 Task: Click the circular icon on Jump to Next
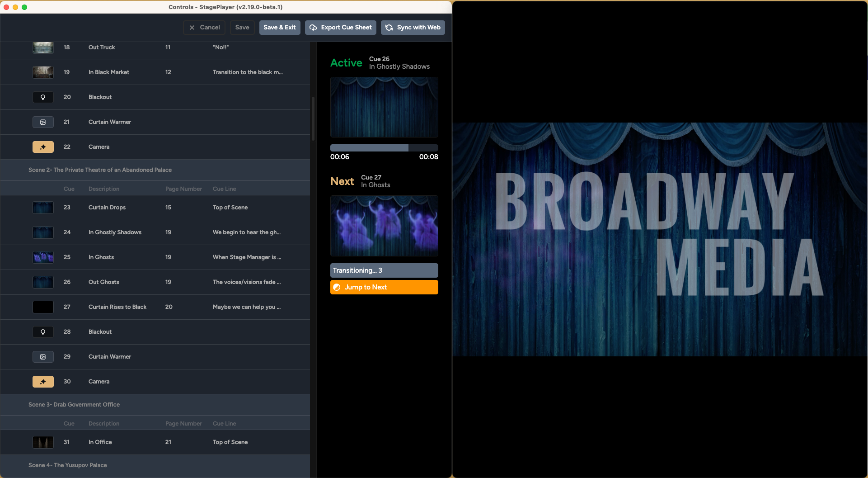click(337, 287)
